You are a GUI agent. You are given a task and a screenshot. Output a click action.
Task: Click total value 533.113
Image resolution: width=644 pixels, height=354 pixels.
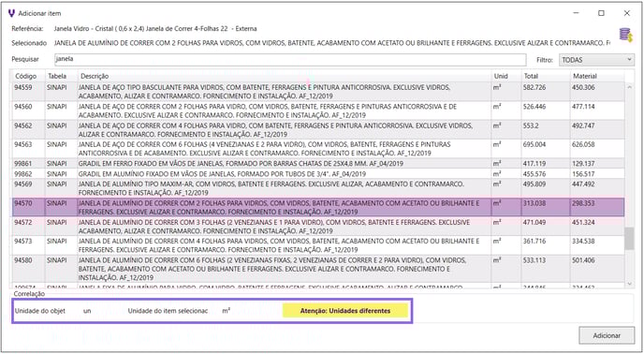(534, 260)
